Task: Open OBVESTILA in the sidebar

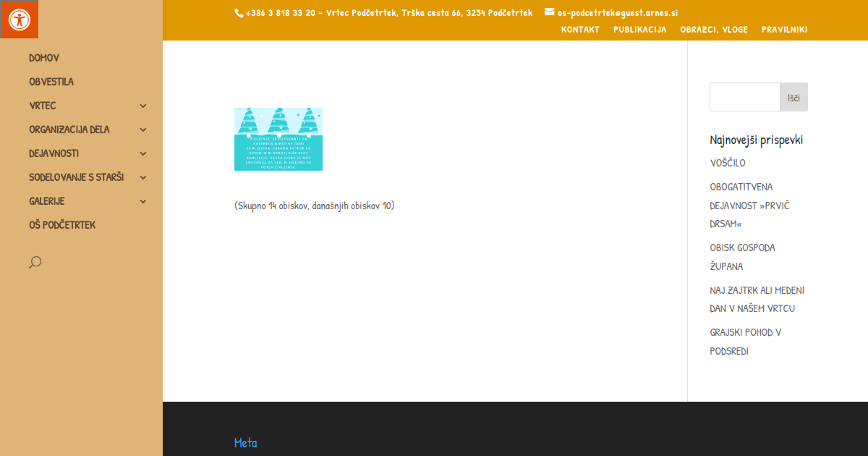Action: (x=51, y=82)
